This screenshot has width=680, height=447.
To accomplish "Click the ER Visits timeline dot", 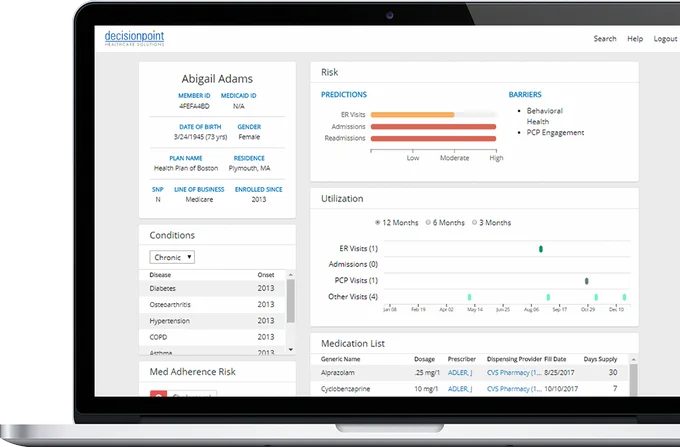I will click(x=541, y=249).
